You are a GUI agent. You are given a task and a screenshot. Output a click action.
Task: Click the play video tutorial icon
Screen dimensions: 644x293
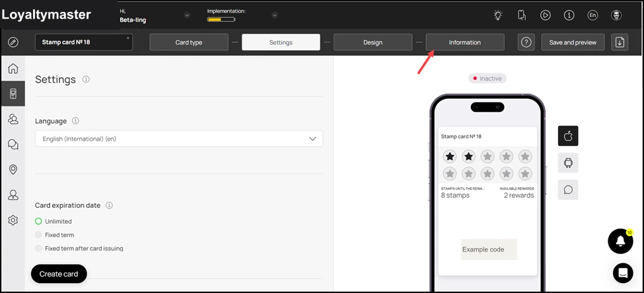[545, 15]
